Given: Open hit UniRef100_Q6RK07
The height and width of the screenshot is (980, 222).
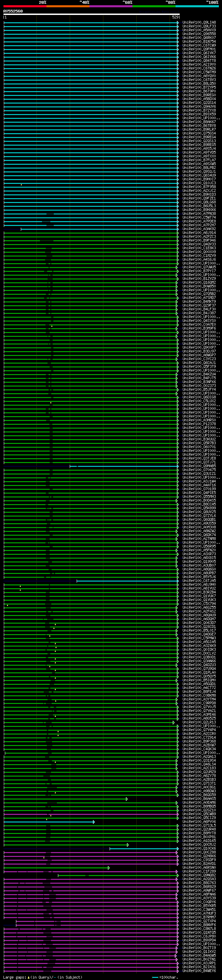Looking at the screenshot, I should pos(199,38).
